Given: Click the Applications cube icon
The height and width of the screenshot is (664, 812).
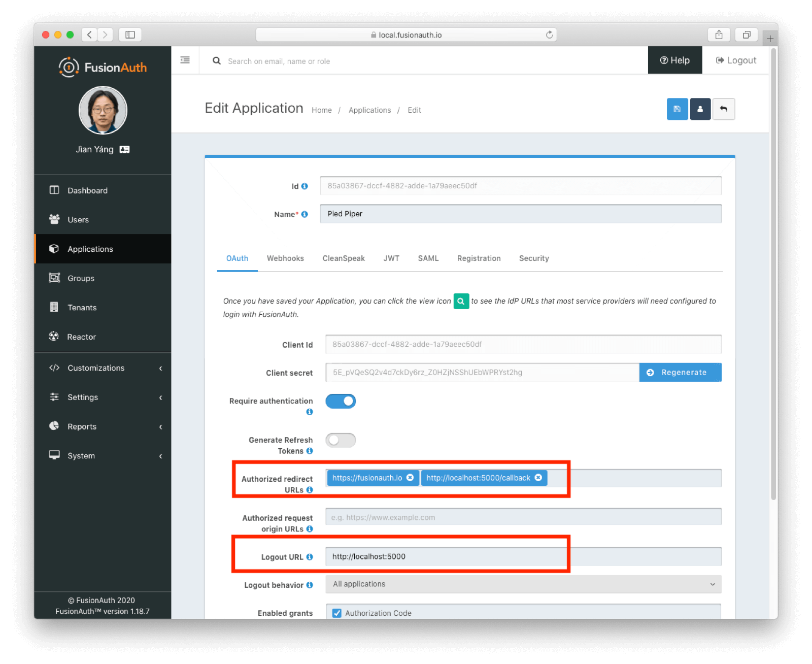Looking at the screenshot, I should (x=54, y=249).
